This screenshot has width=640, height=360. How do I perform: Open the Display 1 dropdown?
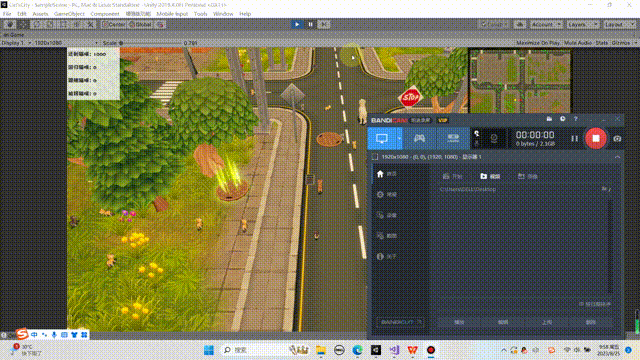point(17,43)
